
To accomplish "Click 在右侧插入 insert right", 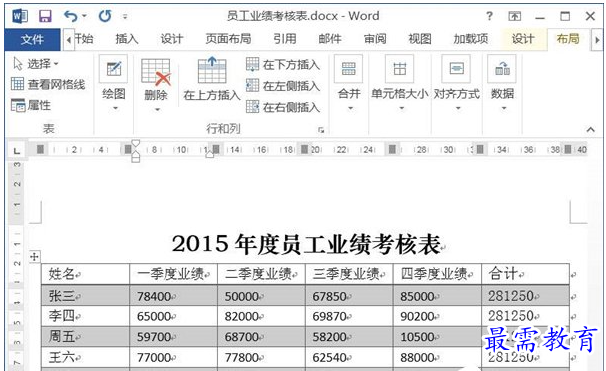I will tap(283, 107).
